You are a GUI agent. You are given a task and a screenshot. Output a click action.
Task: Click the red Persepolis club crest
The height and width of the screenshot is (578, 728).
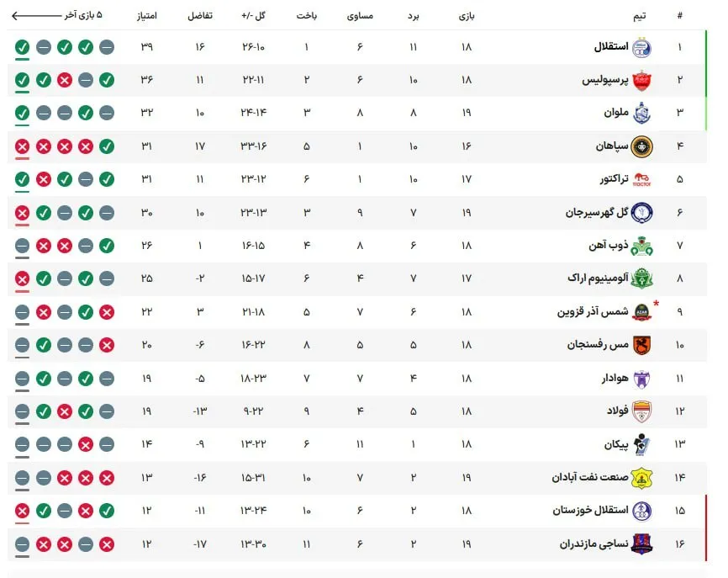[x=642, y=81]
